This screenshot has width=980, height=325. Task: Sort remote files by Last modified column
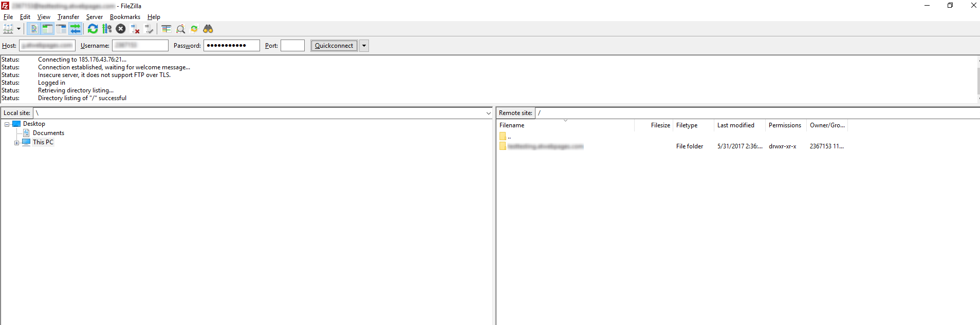[735, 125]
